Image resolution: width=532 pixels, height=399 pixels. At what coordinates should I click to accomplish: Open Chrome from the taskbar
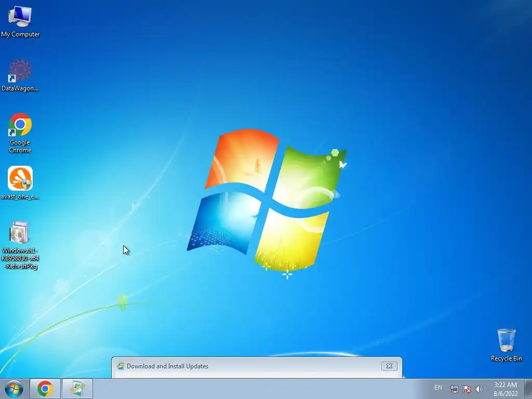[x=45, y=389]
